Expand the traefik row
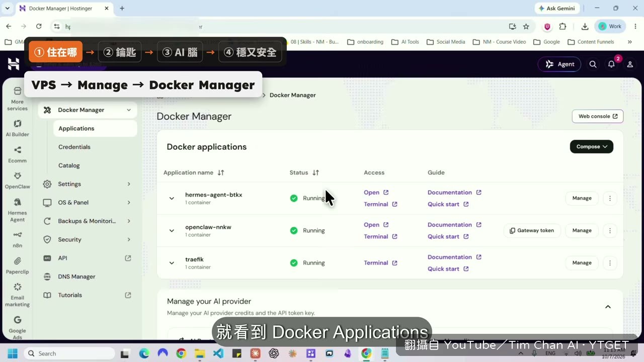 pos(172,262)
